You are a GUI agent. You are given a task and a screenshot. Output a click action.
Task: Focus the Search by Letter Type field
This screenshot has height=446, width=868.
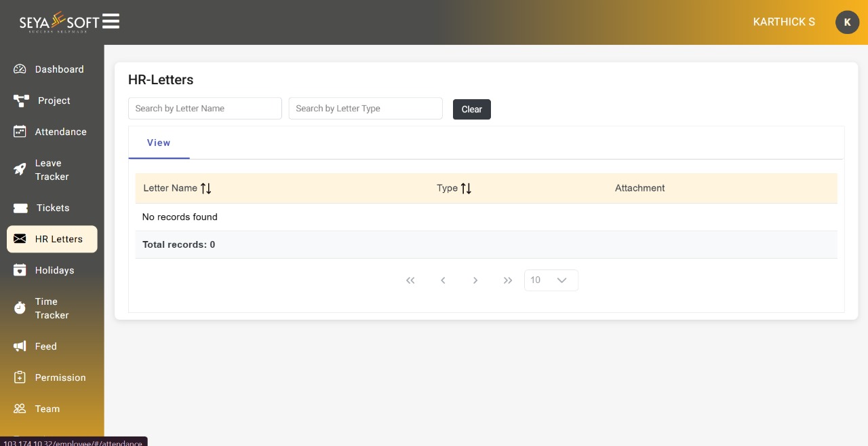[x=366, y=109]
